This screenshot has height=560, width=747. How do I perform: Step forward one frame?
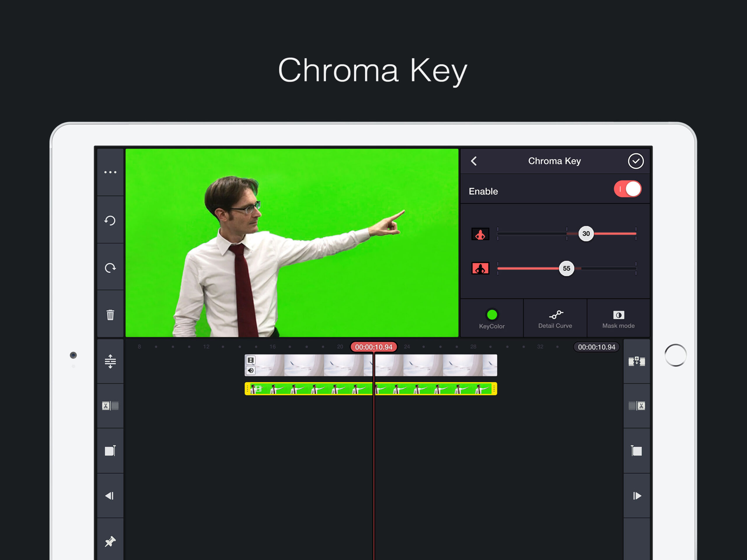click(x=637, y=496)
